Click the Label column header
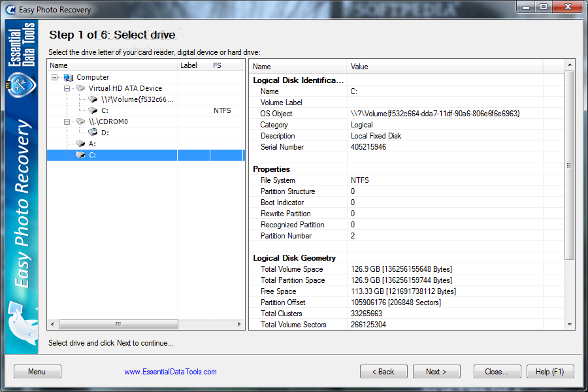 coord(193,65)
